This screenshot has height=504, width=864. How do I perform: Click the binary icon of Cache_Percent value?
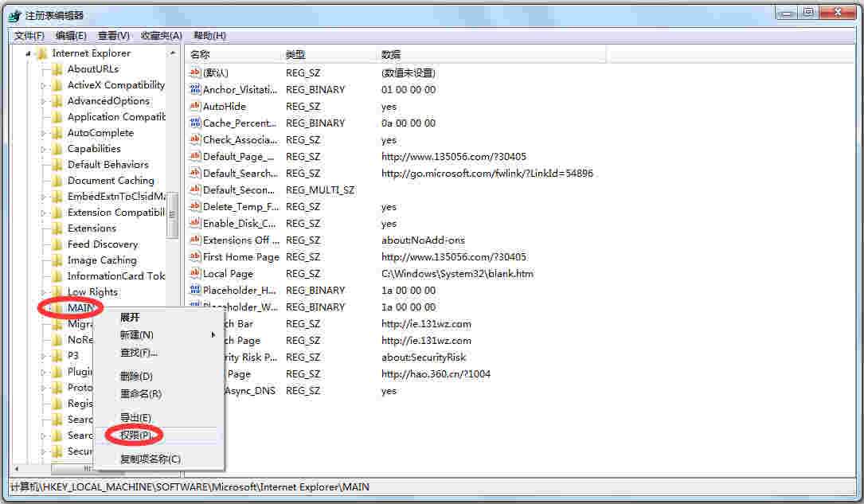pyautogui.click(x=194, y=123)
